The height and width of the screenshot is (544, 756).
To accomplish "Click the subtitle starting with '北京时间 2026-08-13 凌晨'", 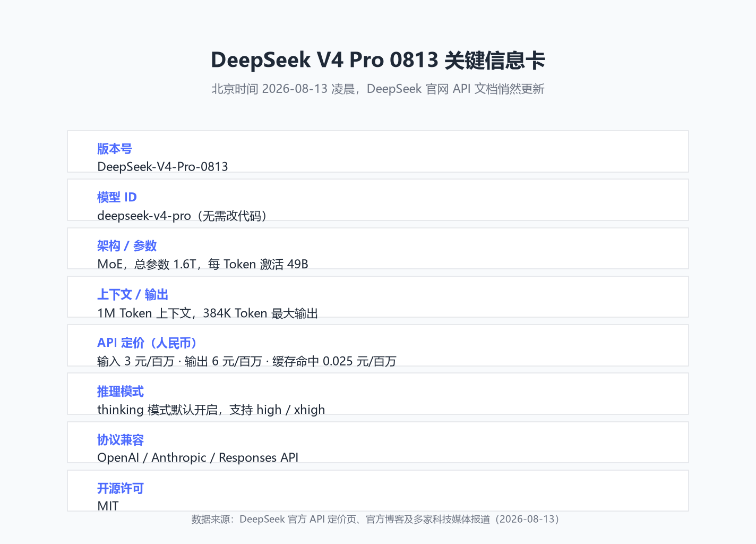I will click(x=378, y=89).
